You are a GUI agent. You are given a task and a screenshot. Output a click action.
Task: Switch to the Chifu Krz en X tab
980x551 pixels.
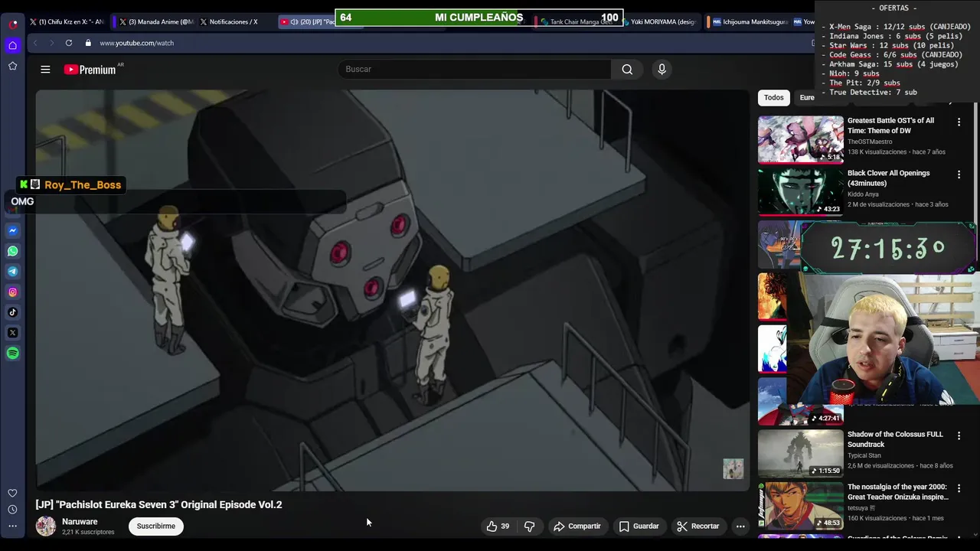click(67, 22)
